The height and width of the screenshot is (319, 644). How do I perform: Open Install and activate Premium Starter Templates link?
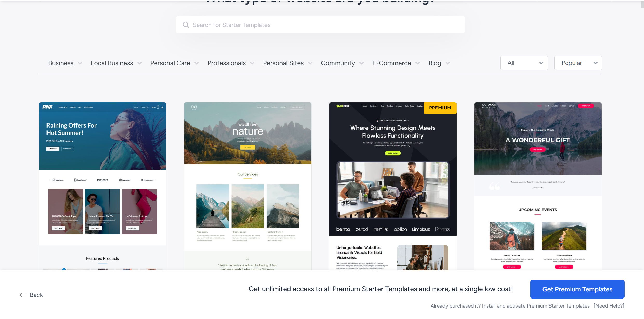(536, 306)
